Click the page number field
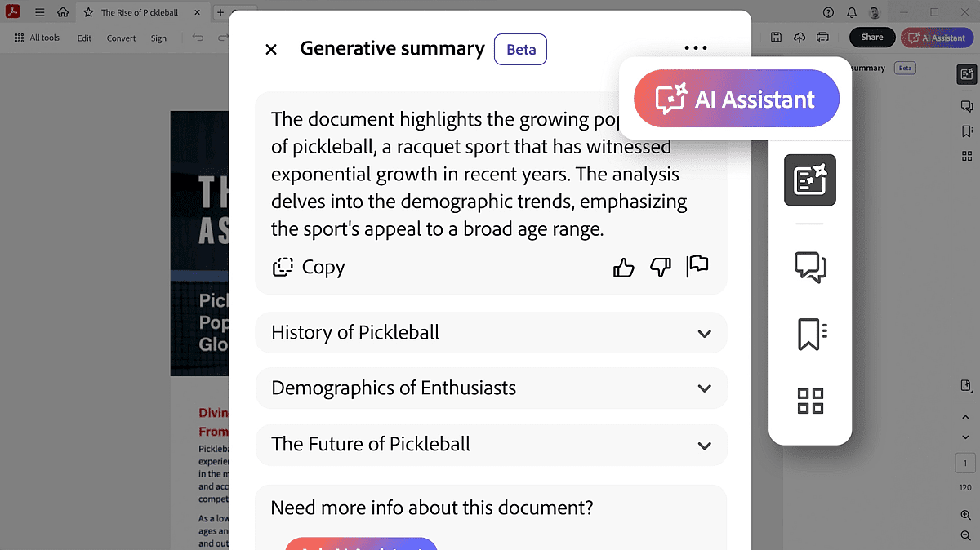Viewport: 980px width, 550px height. pos(964,464)
